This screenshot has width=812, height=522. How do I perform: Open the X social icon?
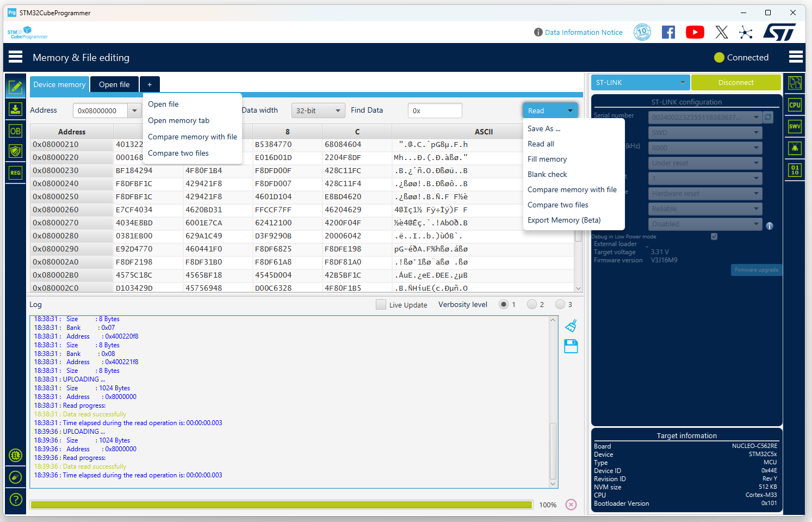point(722,32)
